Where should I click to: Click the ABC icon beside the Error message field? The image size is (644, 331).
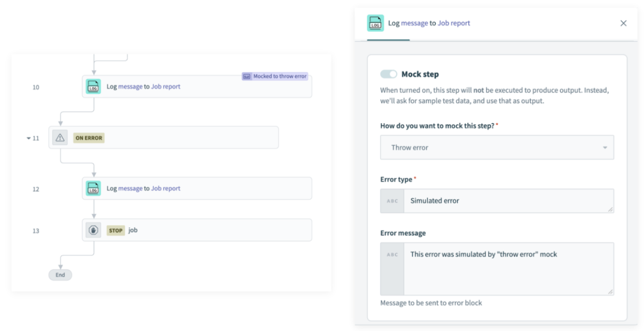click(x=392, y=254)
